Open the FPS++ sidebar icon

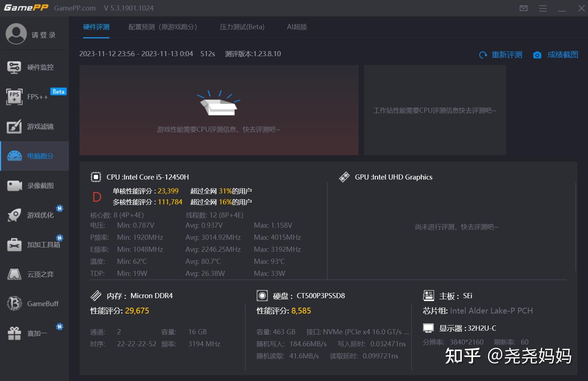[x=14, y=97]
